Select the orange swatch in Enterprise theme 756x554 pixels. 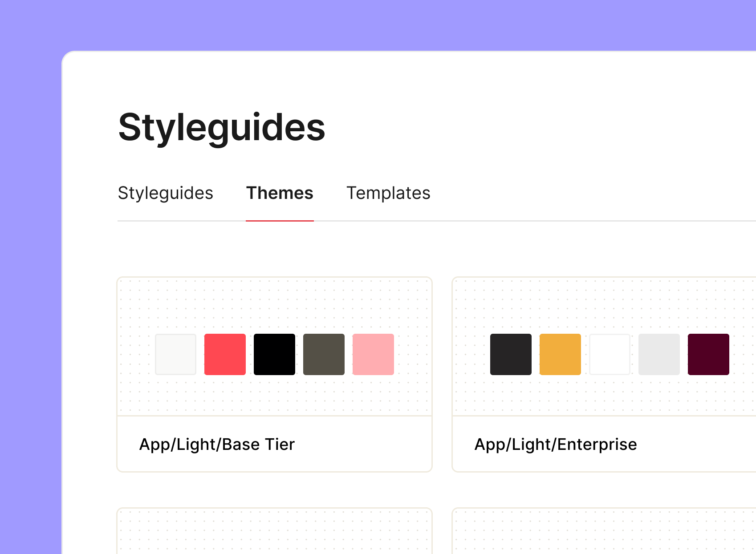coord(560,354)
